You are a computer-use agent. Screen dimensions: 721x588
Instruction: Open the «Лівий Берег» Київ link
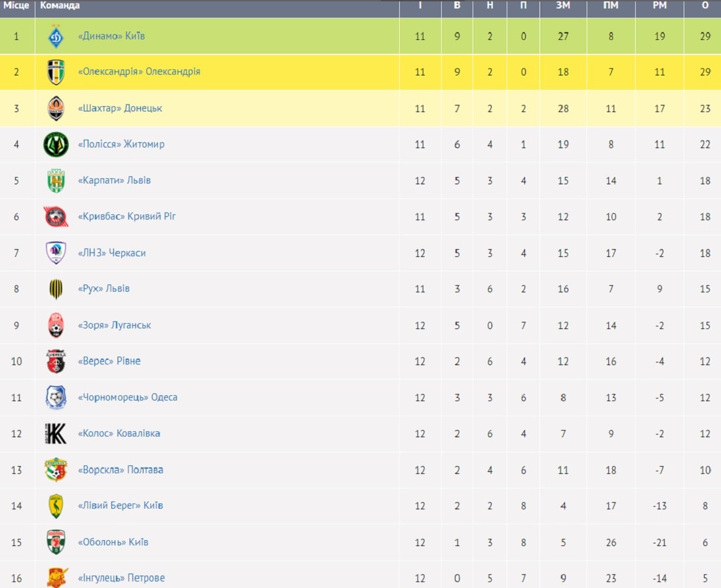tap(121, 505)
